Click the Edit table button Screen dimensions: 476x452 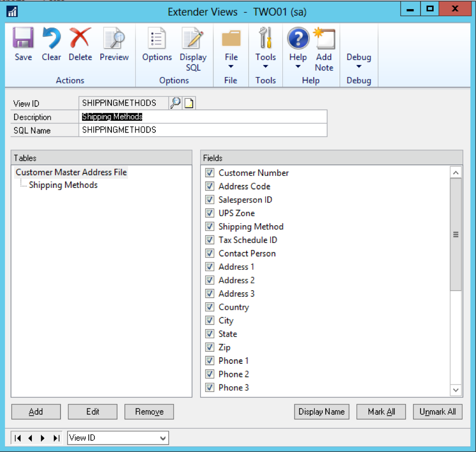[93, 412]
